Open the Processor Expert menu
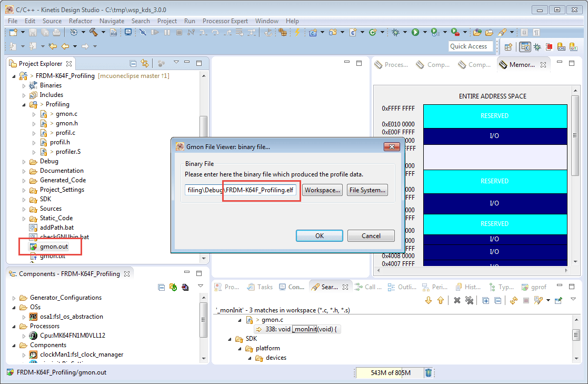 tap(225, 21)
